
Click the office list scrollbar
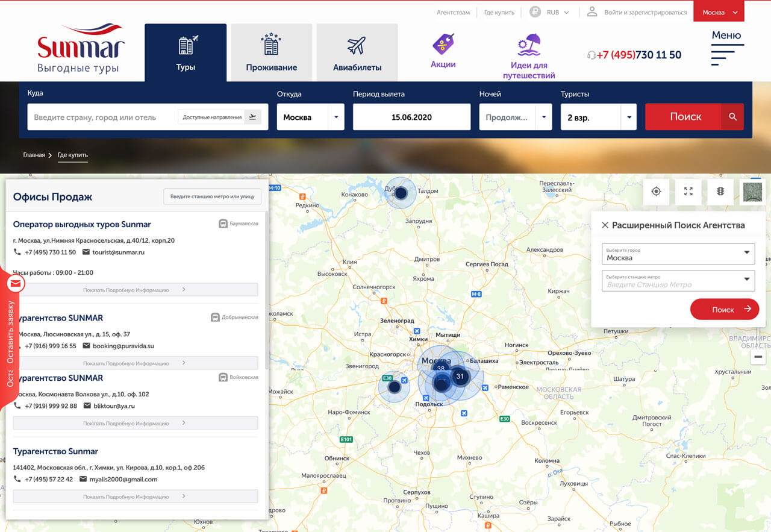pos(266,289)
